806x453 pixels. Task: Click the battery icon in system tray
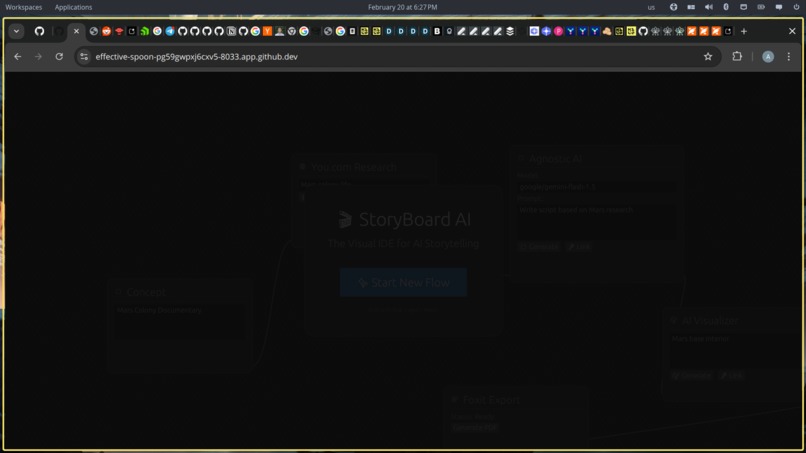click(x=761, y=7)
